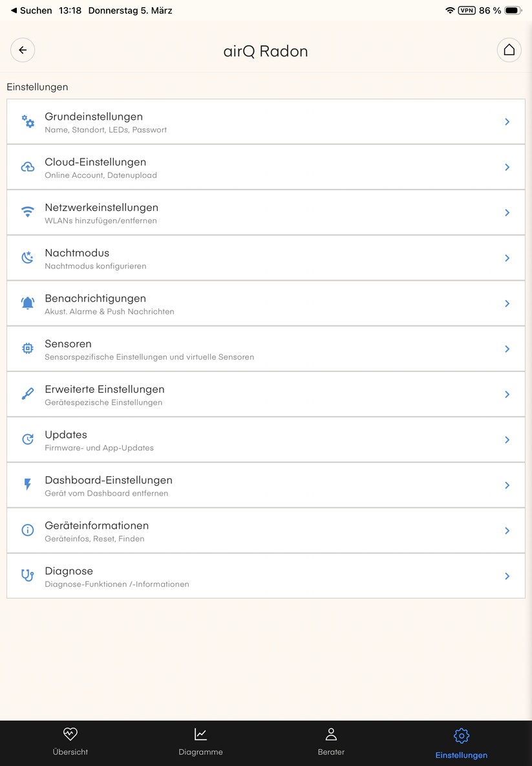
Task: Tap the Wi-Fi status bar icon
Action: point(450,10)
